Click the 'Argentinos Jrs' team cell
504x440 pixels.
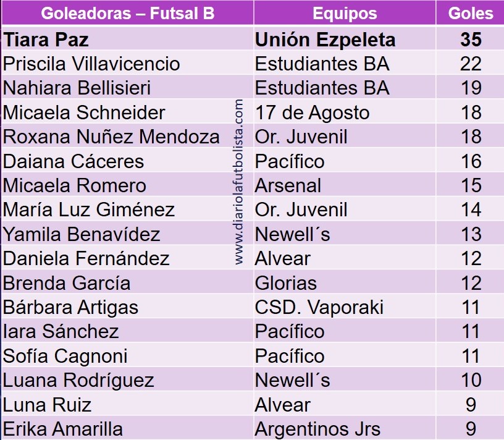tap(317, 429)
